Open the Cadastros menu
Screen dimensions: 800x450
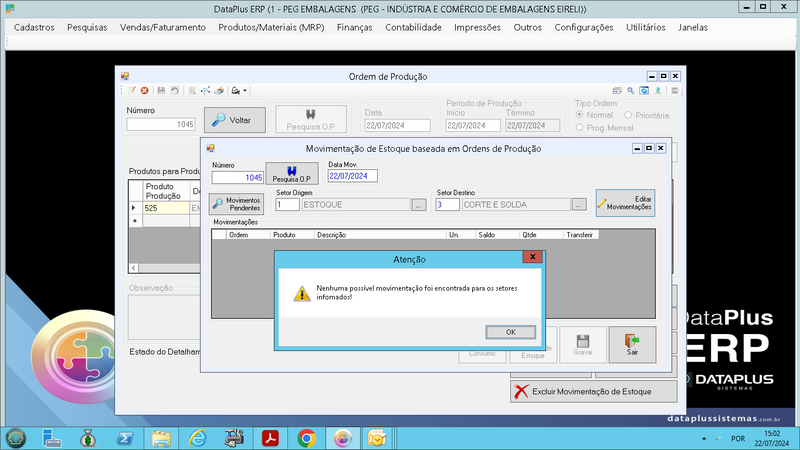point(34,28)
